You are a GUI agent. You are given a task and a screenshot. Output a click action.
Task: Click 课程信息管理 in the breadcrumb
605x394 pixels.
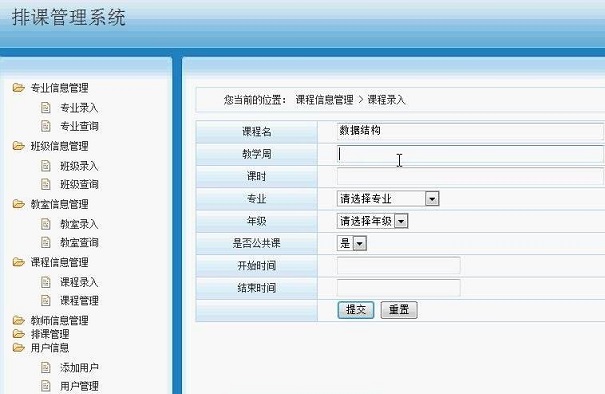324,100
